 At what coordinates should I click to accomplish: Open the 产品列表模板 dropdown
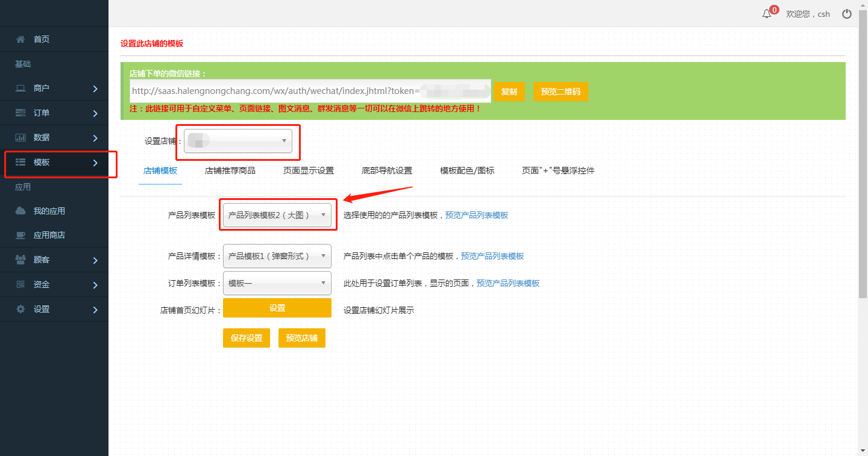tap(277, 215)
